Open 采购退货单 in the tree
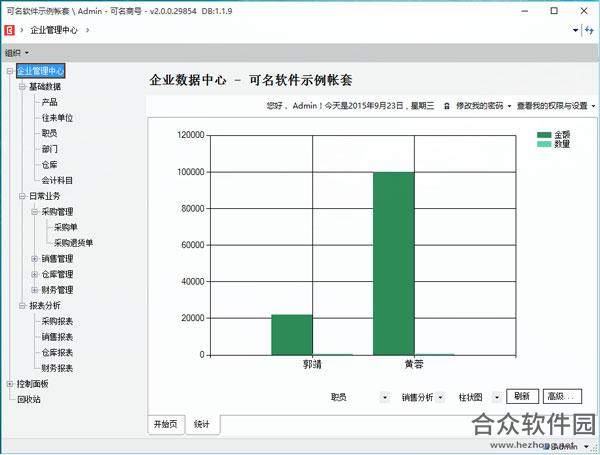 click(73, 243)
